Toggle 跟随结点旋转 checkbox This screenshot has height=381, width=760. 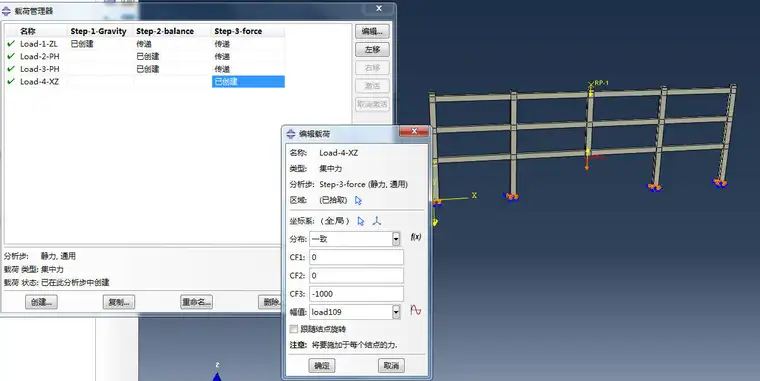[x=293, y=329]
